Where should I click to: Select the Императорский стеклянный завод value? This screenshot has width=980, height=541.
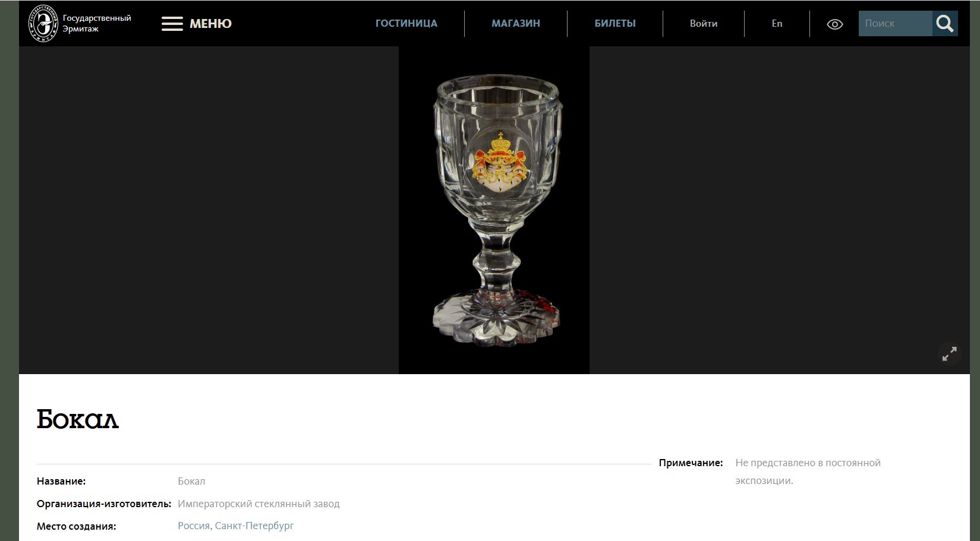pos(259,504)
